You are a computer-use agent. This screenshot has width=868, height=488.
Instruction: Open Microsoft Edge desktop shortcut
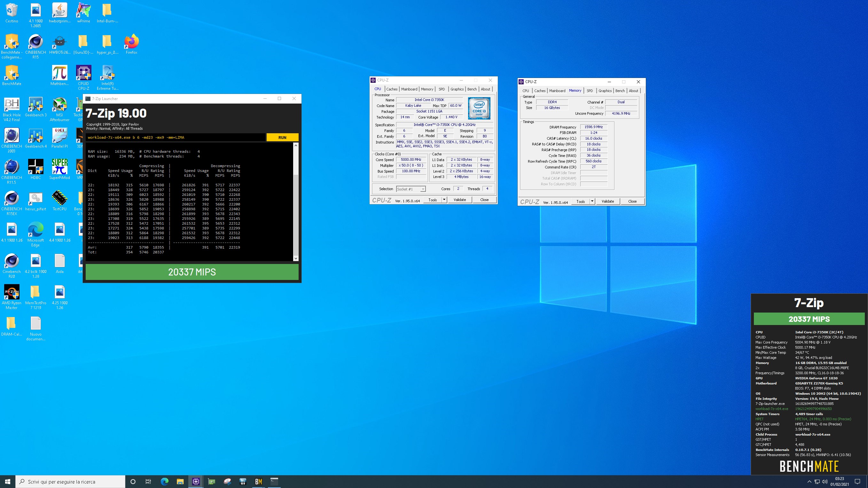pos(36,234)
